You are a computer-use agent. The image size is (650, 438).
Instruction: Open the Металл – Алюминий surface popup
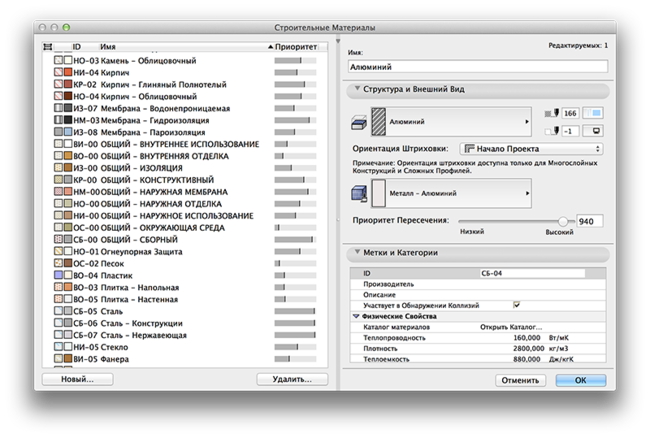(451, 194)
